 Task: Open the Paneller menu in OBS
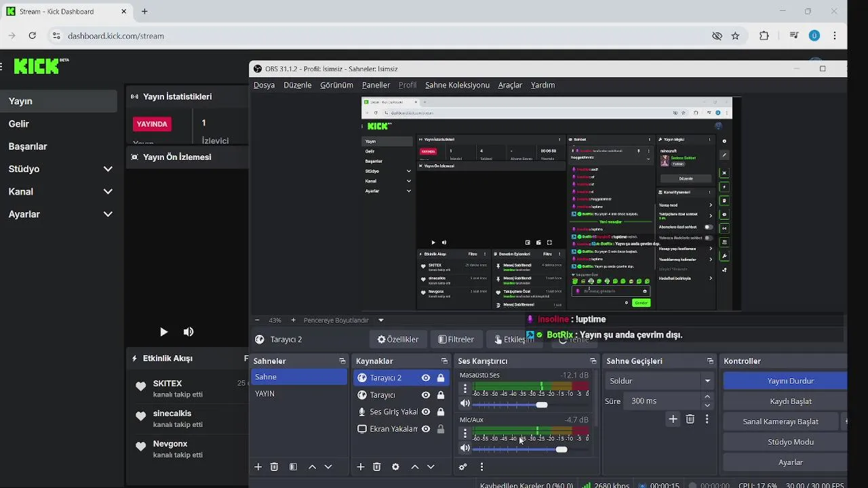[x=376, y=85]
